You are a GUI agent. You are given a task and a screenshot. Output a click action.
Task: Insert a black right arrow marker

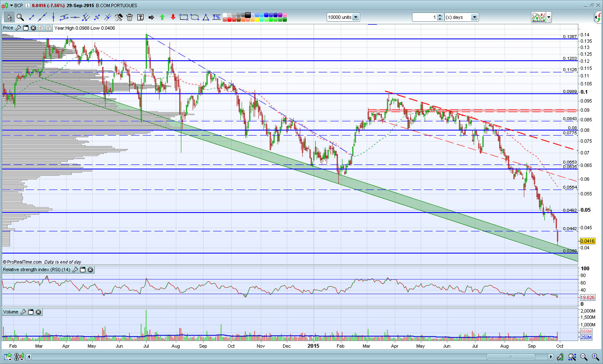point(151,17)
